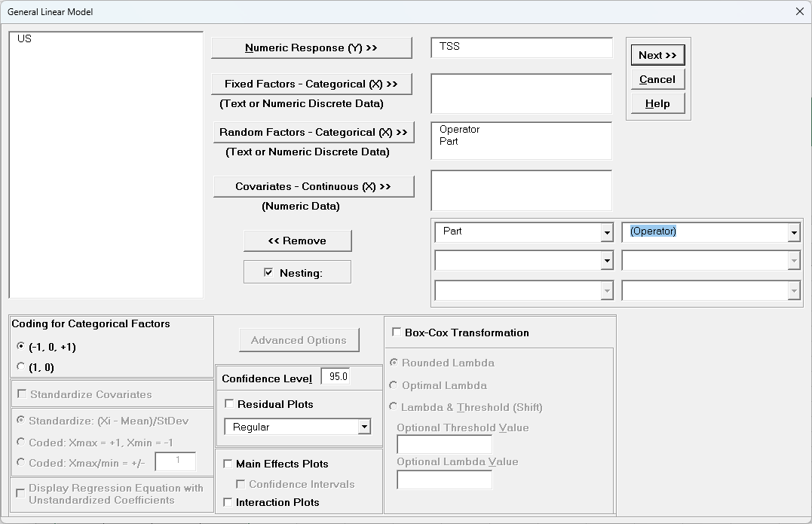This screenshot has width=812, height=524.
Task: Select Operator in Random Factors list
Action: coord(460,130)
